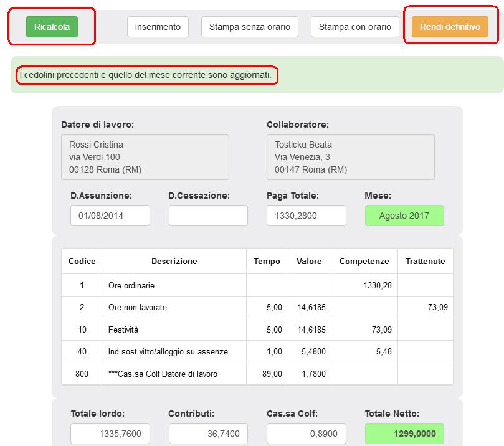Click the Competenze column header
504x446 pixels.
coord(364,262)
